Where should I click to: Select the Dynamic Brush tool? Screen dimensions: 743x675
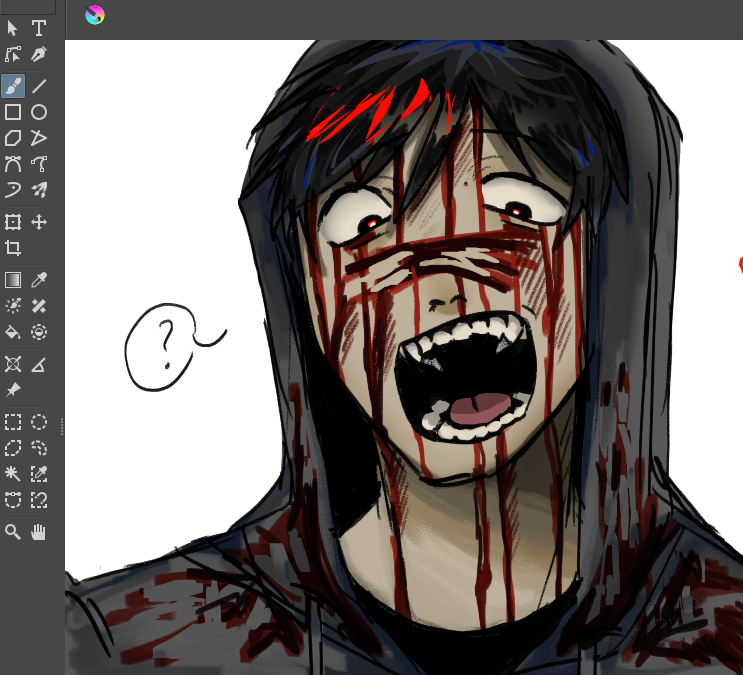(13, 190)
